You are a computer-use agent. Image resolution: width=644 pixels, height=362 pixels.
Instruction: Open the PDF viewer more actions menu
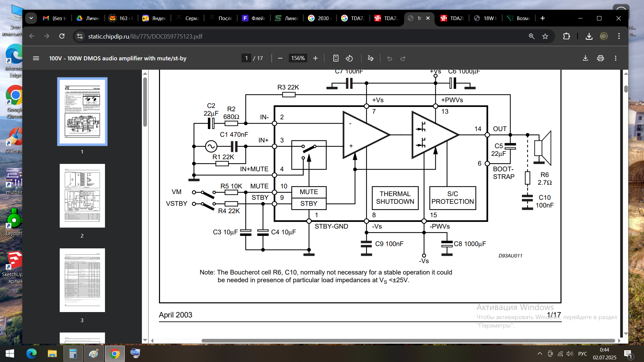pos(615,58)
